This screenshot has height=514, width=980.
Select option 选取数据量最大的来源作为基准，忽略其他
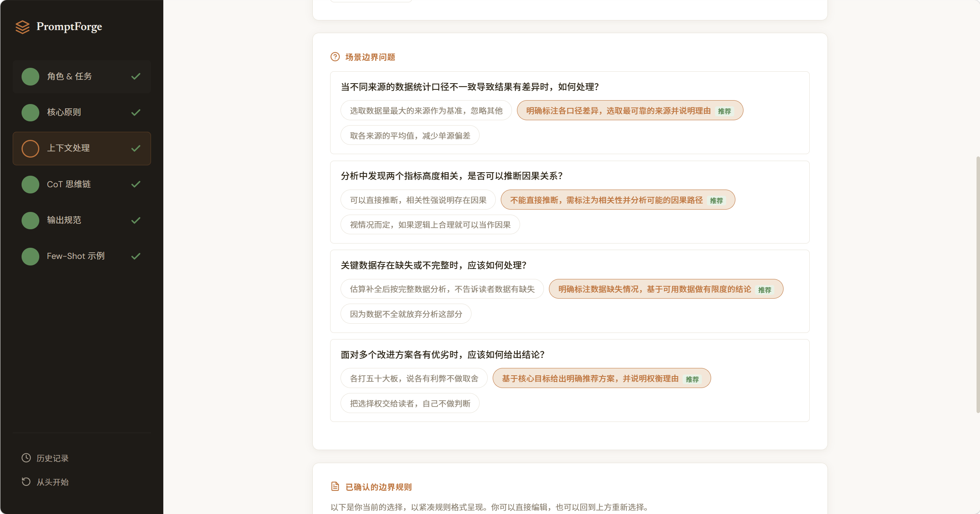426,111
